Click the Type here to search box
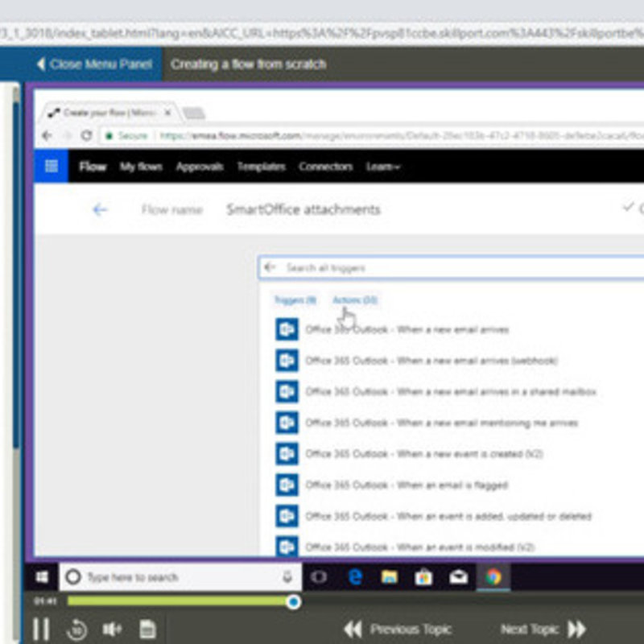 pos(180,577)
